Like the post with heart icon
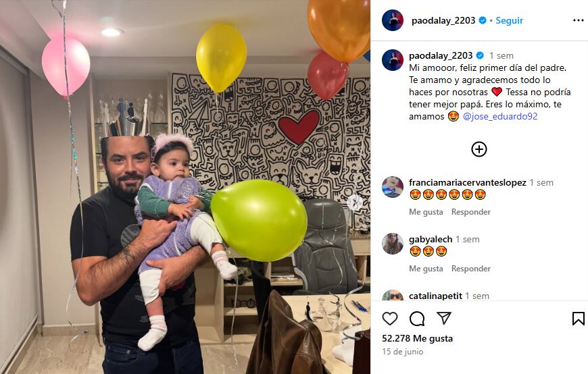The width and height of the screenshot is (588, 374). tap(389, 319)
